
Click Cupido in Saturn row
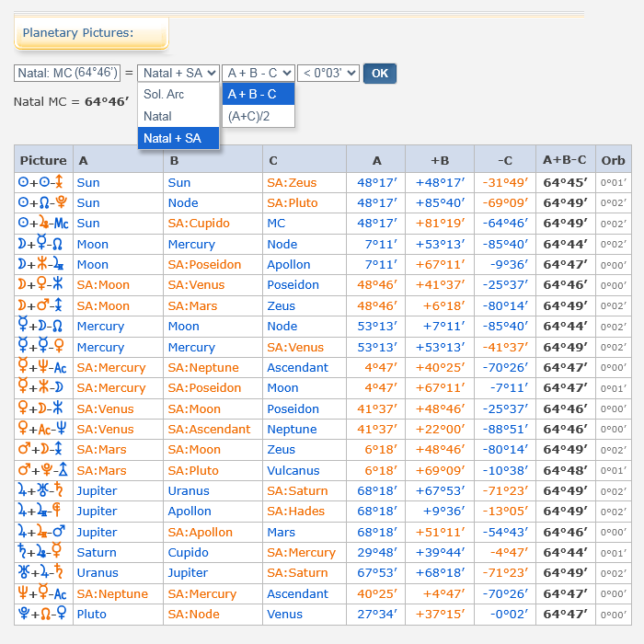(x=188, y=552)
